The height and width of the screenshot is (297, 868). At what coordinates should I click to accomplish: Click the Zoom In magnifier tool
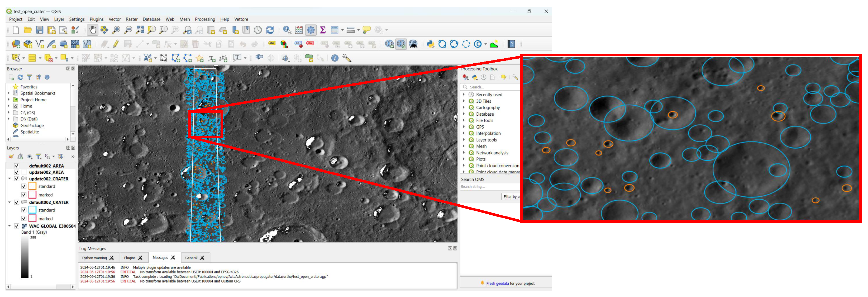pyautogui.click(x=116, y=30)
